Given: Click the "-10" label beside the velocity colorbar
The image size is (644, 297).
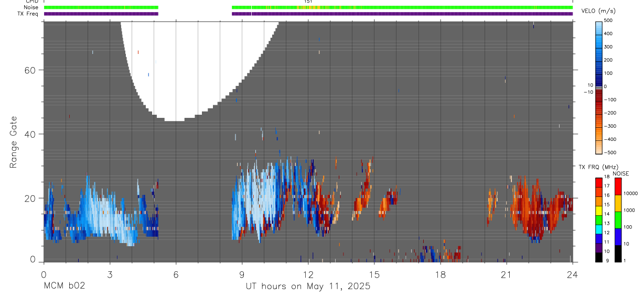Looking at the screenshot, I should 589,92.
